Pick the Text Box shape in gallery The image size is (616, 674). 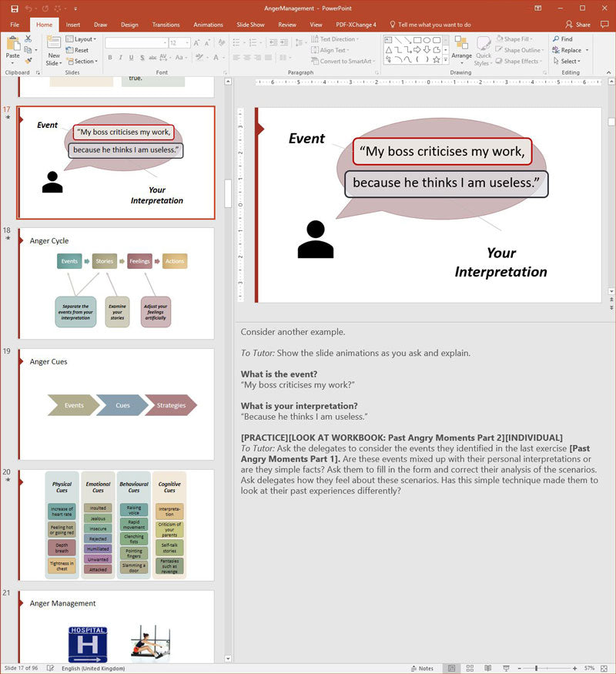[388, 40]
